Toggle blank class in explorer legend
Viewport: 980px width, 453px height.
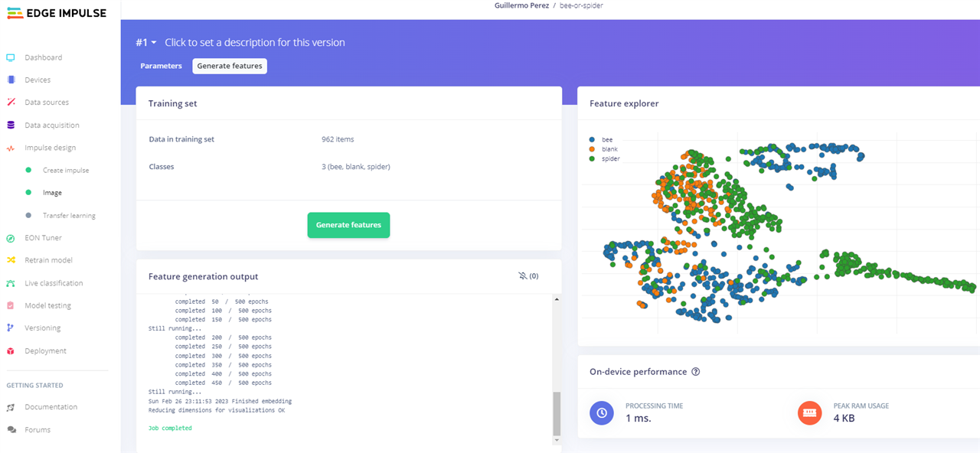coord(593,148)
